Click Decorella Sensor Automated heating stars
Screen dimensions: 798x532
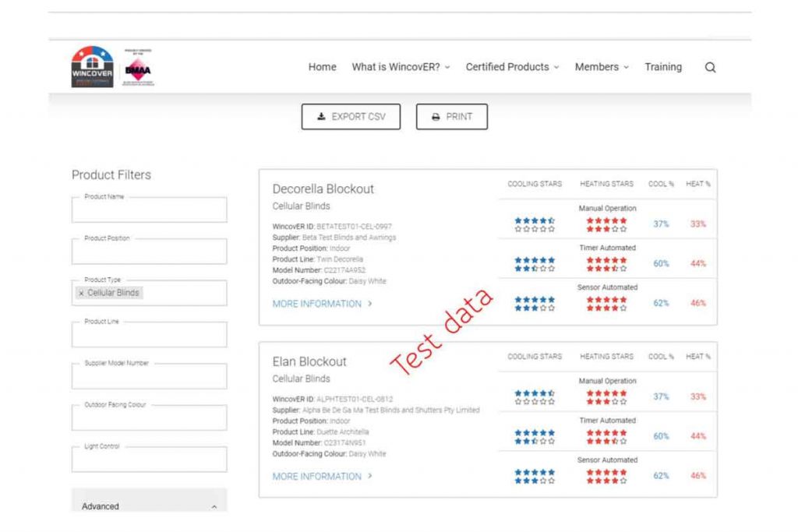(606, 304)
